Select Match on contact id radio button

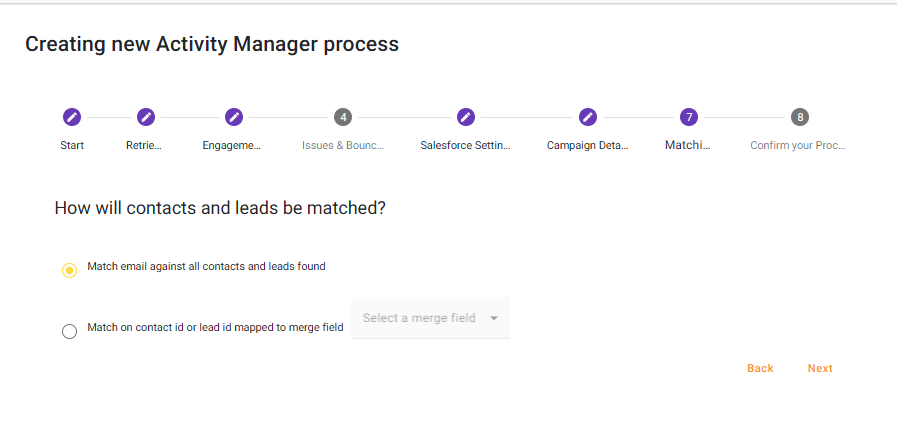click(x=70, y=332)
